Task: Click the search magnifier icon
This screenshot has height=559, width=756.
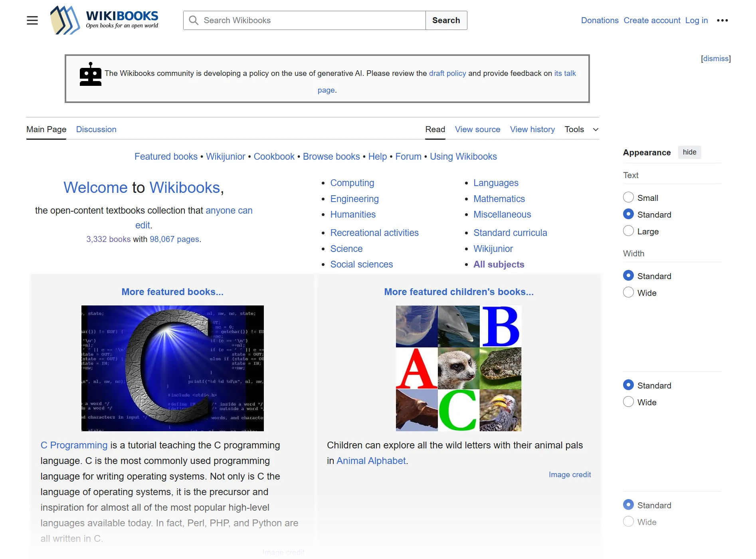Action: tap(193, 20)
